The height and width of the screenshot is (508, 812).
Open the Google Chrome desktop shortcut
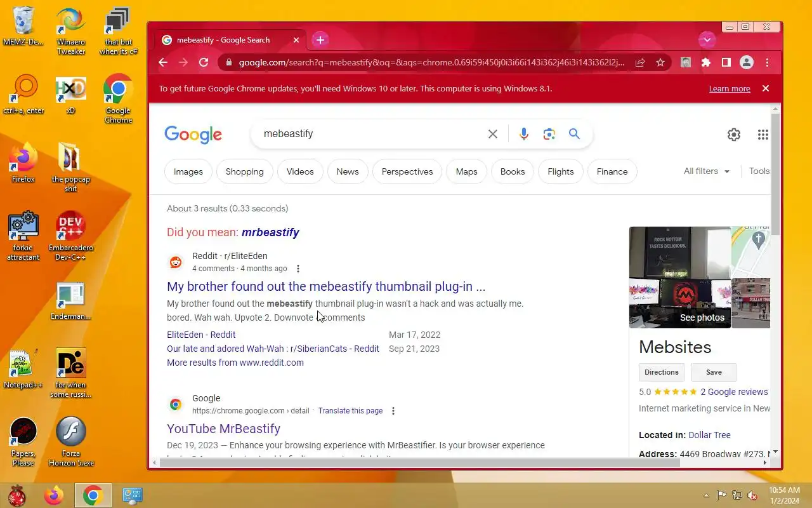tap(118, 98)
